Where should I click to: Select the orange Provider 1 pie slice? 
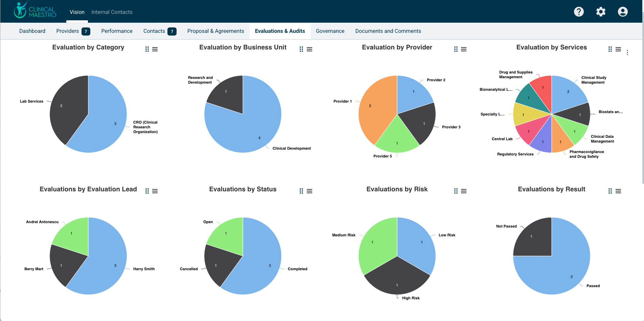[x=375, y=108]
